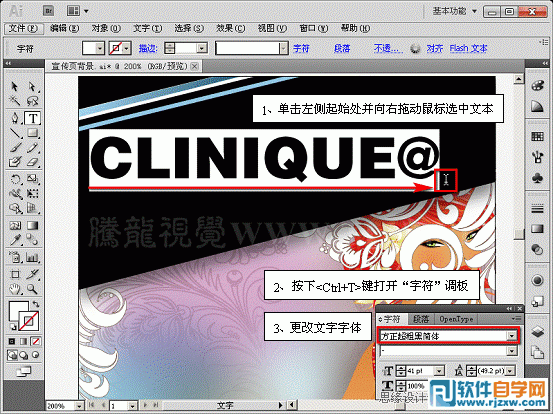Switch to the 段落 panel tab

click(x=421, y=319)
